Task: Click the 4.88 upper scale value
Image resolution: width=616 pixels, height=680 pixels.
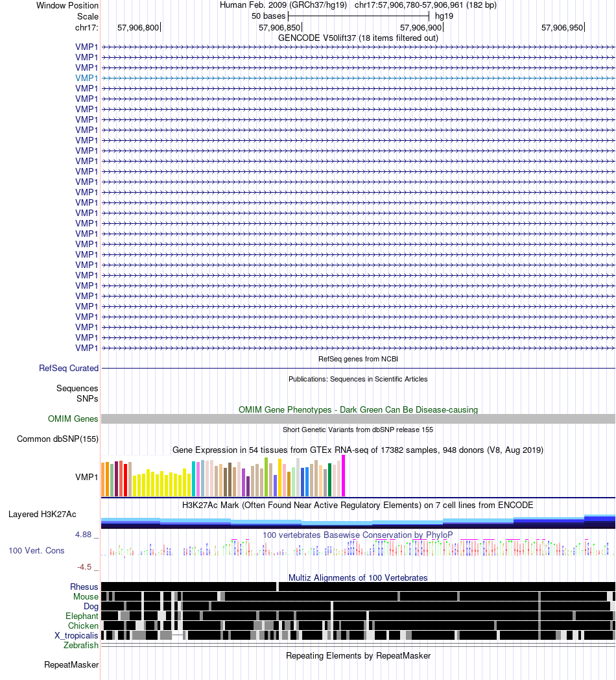Action: [83, 535]
